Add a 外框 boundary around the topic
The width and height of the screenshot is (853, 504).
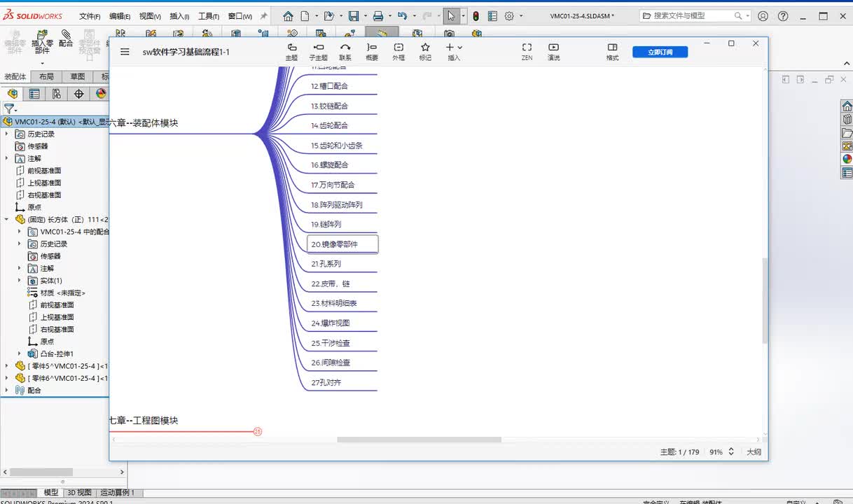pos(398,52)
